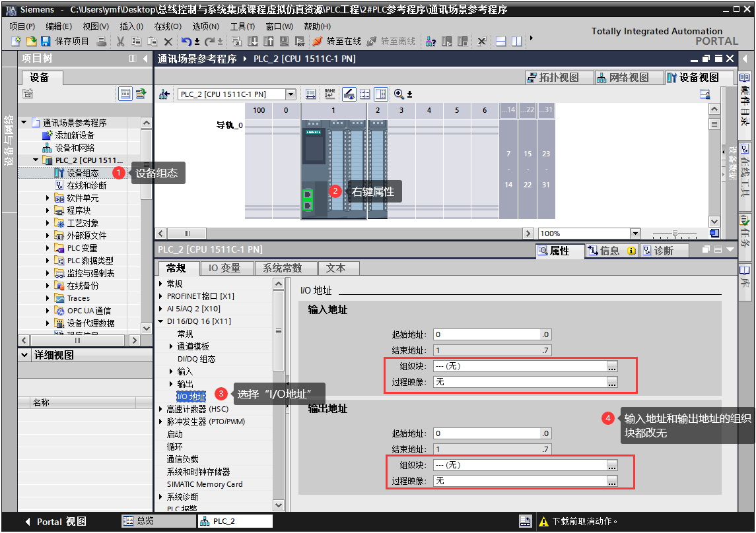The image size is (756, 533).
Task: Click the start CPU icon
Action: 447,42
